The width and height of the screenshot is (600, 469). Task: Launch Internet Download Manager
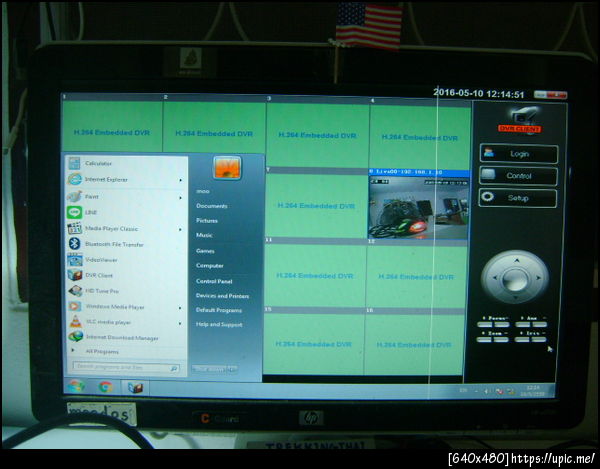click(126, 337)
